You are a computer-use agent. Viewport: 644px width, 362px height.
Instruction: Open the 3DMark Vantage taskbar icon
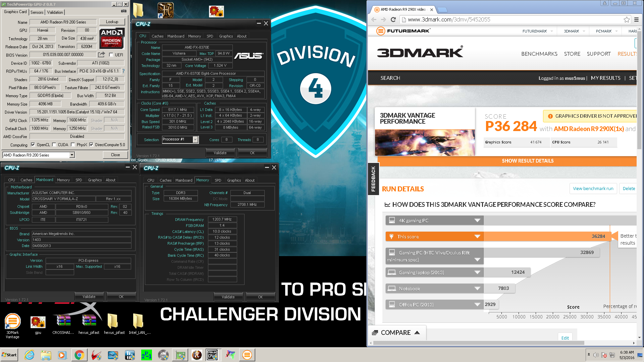pos(247,355)
